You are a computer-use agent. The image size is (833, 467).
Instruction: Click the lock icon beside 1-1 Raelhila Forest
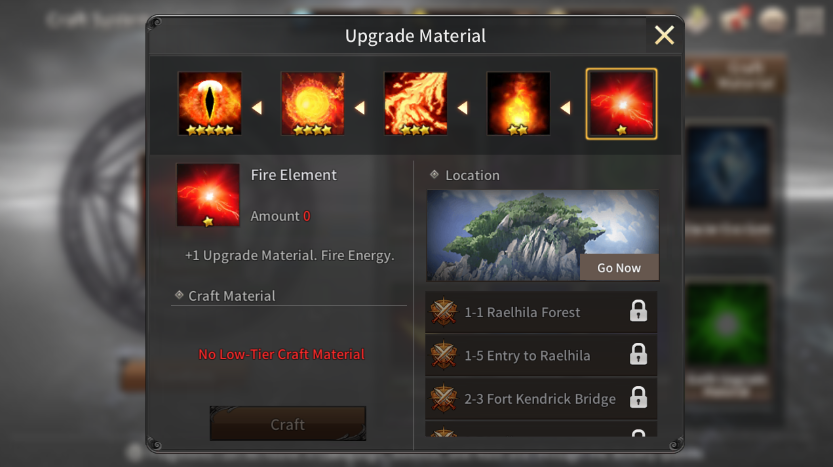(x=638, y=311)
